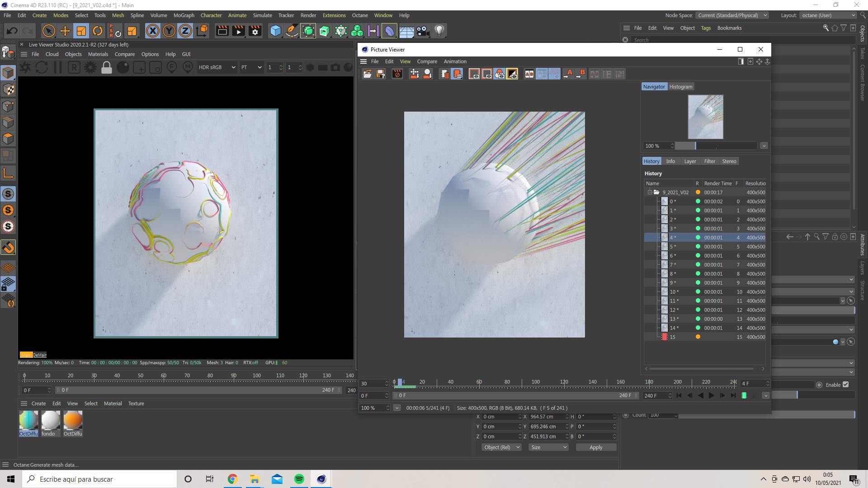Image resolution: width=868 pixels, height=488 pixels.
Task: Click the Octane lock resolution padlock icon
Action: [107, 67]
